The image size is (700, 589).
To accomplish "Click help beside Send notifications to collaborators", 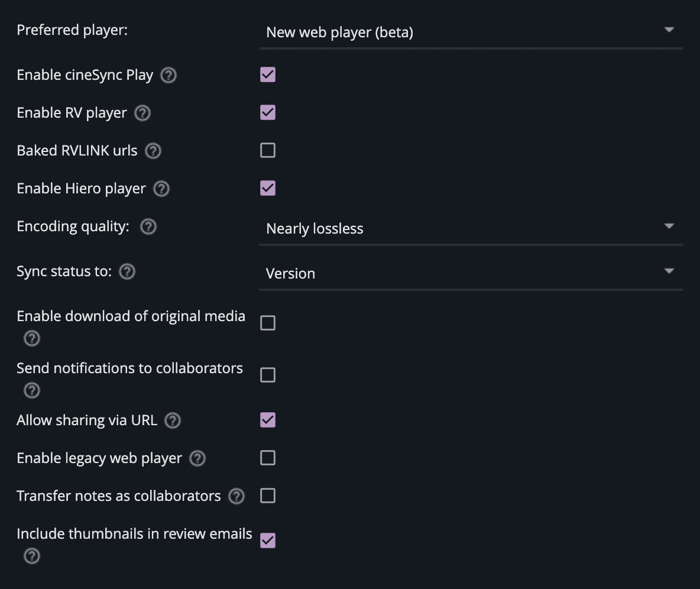I will pyautogui.click(x=31, y=390).
